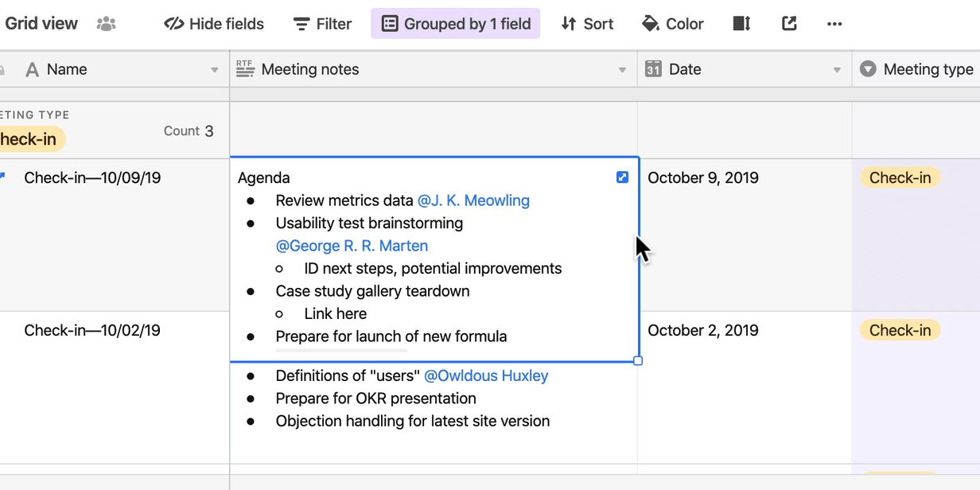The image size is (980, 490).
Task: Open the Name column dropdown arrow
Action: point(215,70)
